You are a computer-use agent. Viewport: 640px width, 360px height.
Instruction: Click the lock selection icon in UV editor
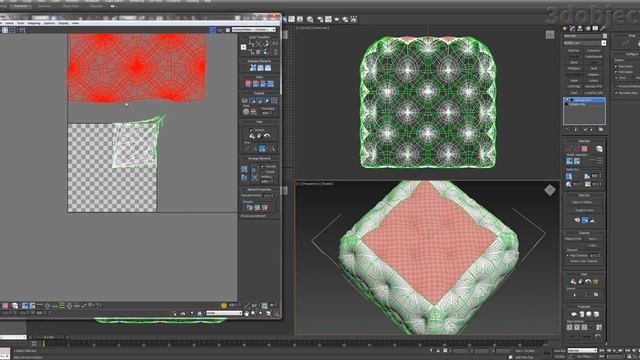pos(175,313)
